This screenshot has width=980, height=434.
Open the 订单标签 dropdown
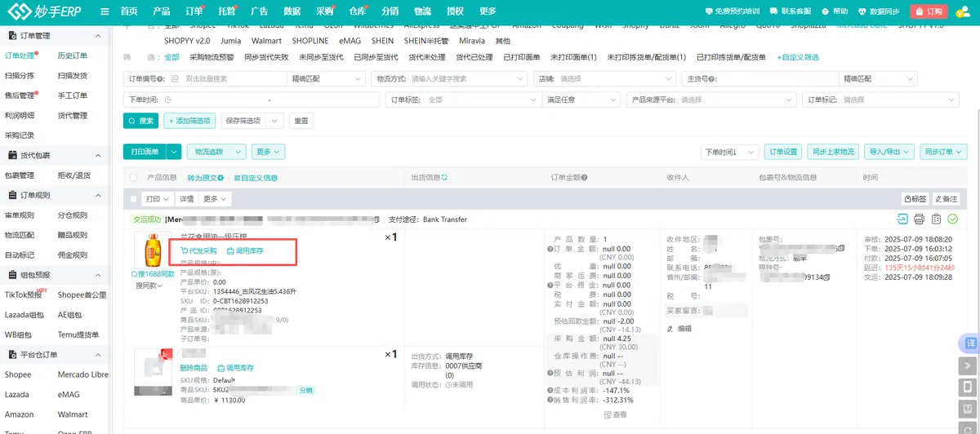pyautogui.click(x=464, y=100)
